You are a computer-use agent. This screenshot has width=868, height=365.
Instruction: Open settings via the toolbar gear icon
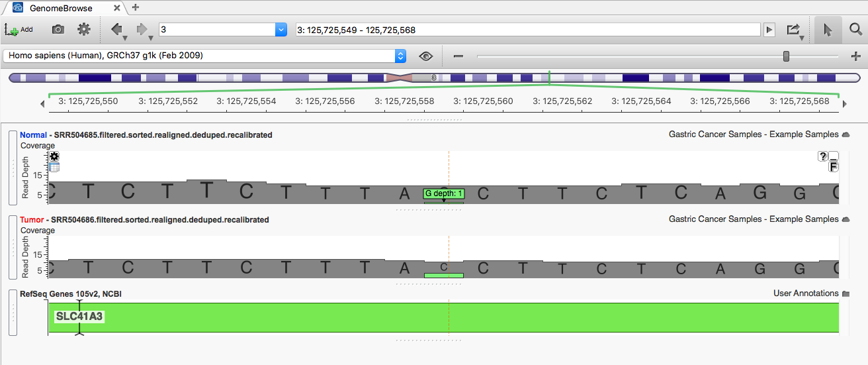coord(83,30)
